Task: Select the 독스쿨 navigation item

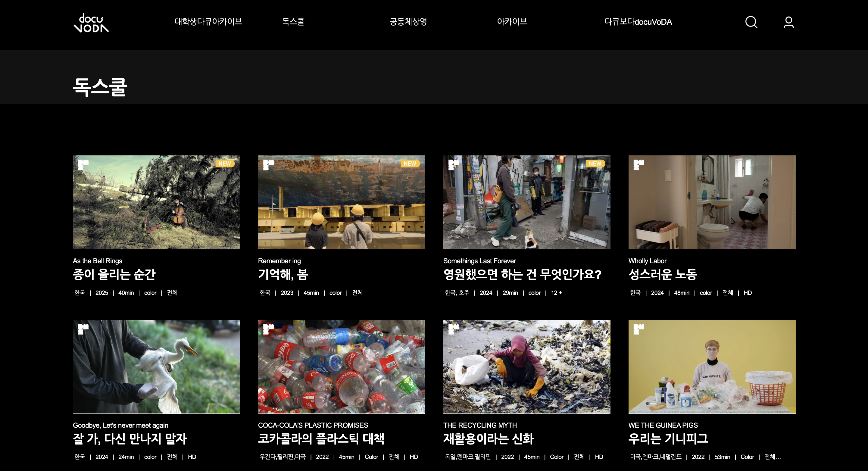Action: [293, 22]
